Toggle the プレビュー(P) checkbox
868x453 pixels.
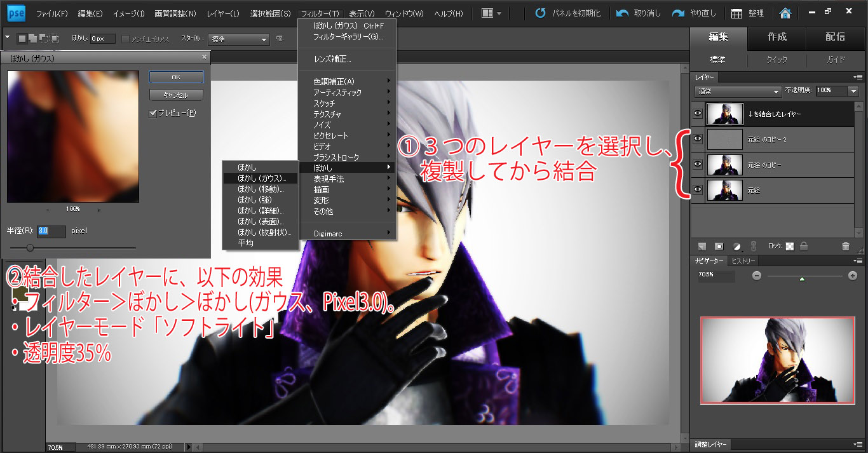[153, 113]
